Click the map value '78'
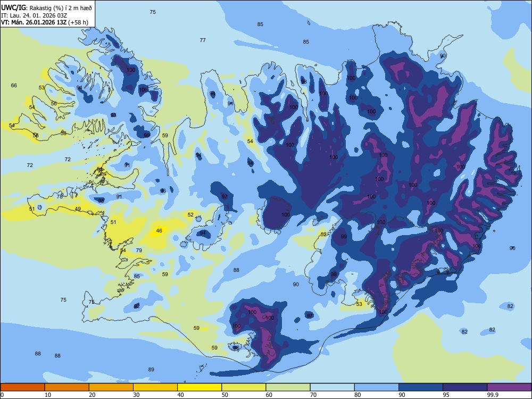 pos(60,197)
